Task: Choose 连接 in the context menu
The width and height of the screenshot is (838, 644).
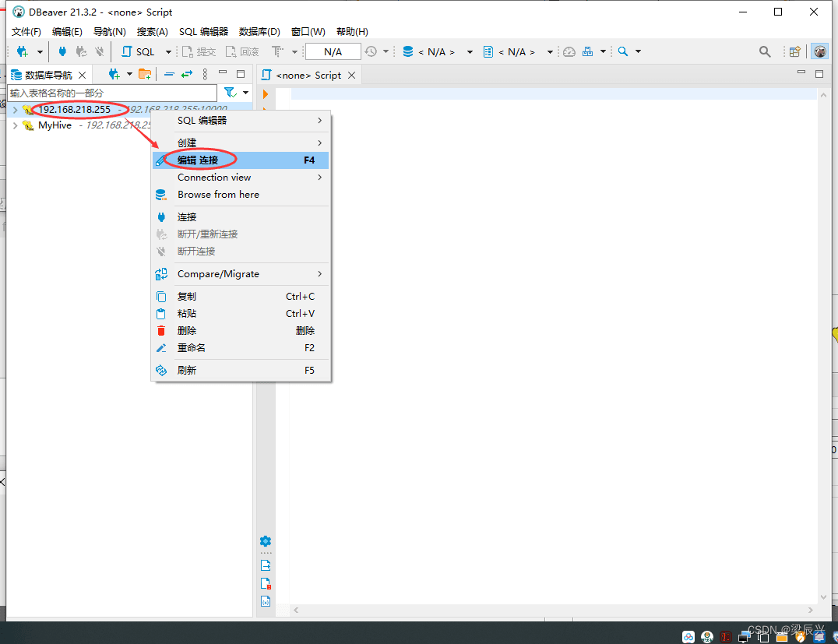Action: [x=241, y=217]
